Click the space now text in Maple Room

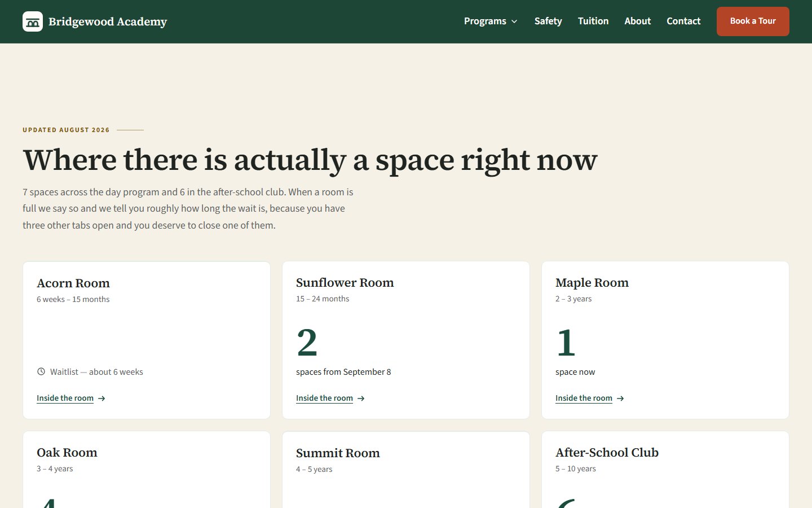pos(575,371)
